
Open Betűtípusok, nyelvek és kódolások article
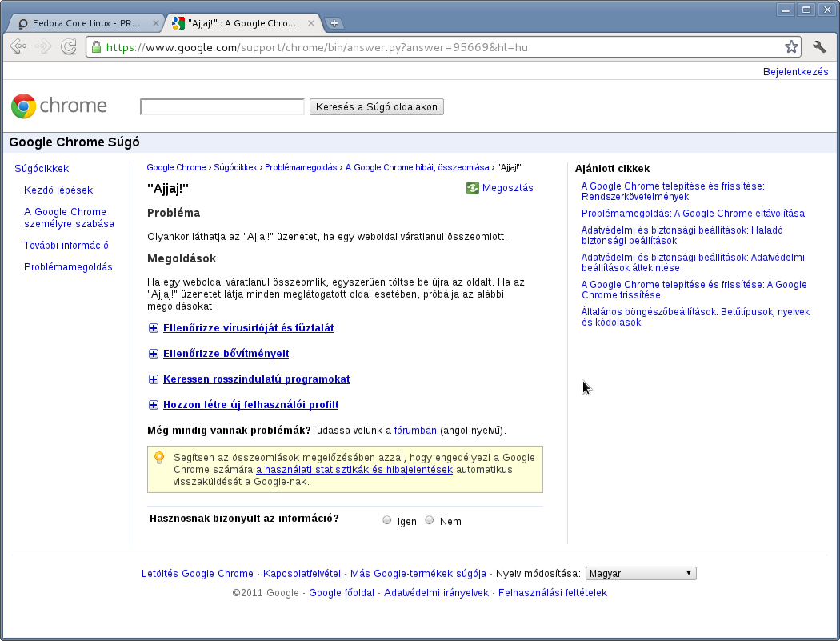[x=695, y=317]
